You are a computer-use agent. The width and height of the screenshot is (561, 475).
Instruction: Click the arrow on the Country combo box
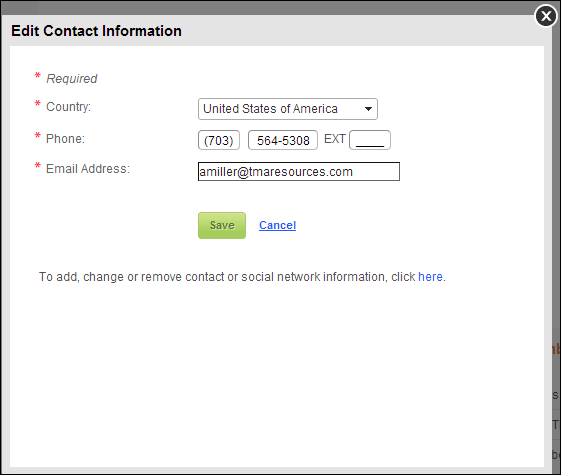coord(368,109)
